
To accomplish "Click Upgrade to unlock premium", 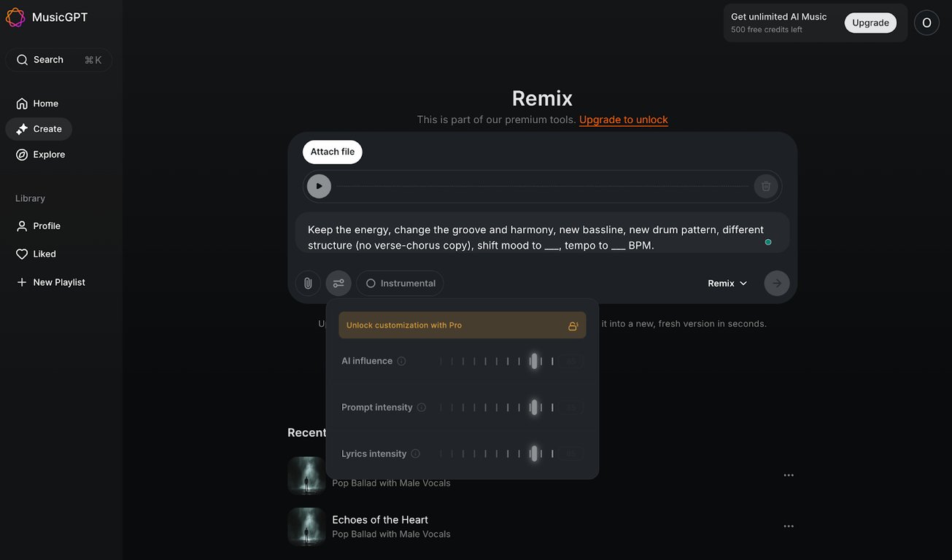I will pyautogui.click(x=624, y=119).
